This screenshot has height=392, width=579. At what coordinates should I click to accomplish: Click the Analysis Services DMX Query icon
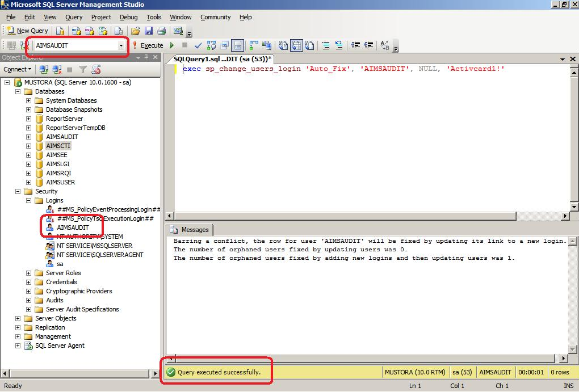pos(89,31)
